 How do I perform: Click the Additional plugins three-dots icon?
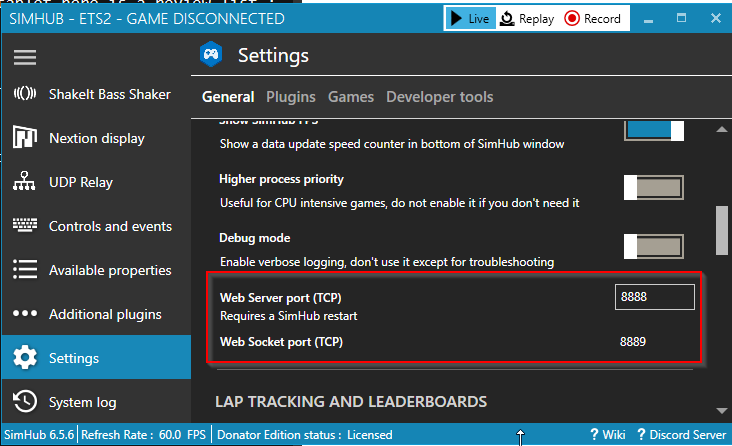[25, 313]
